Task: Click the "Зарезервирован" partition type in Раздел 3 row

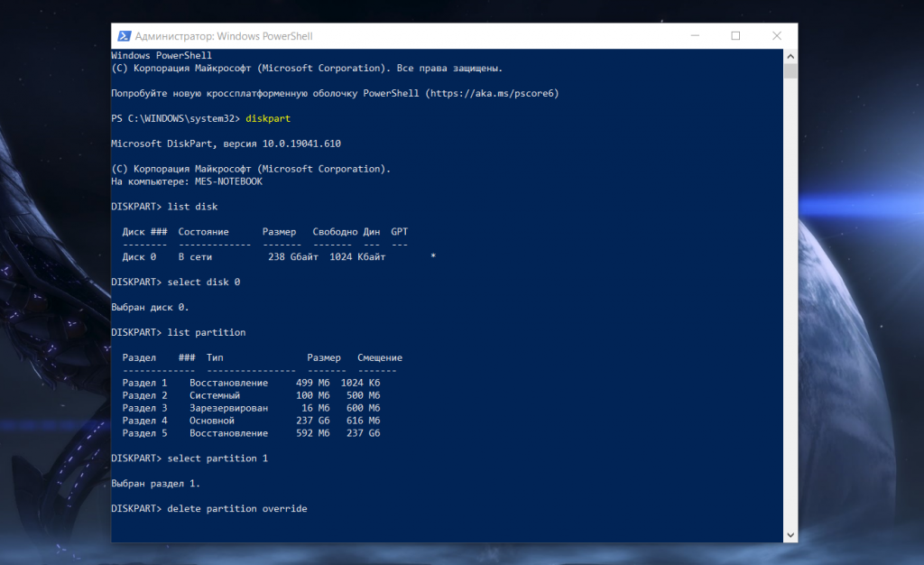Action: click(x=228, y=408)
